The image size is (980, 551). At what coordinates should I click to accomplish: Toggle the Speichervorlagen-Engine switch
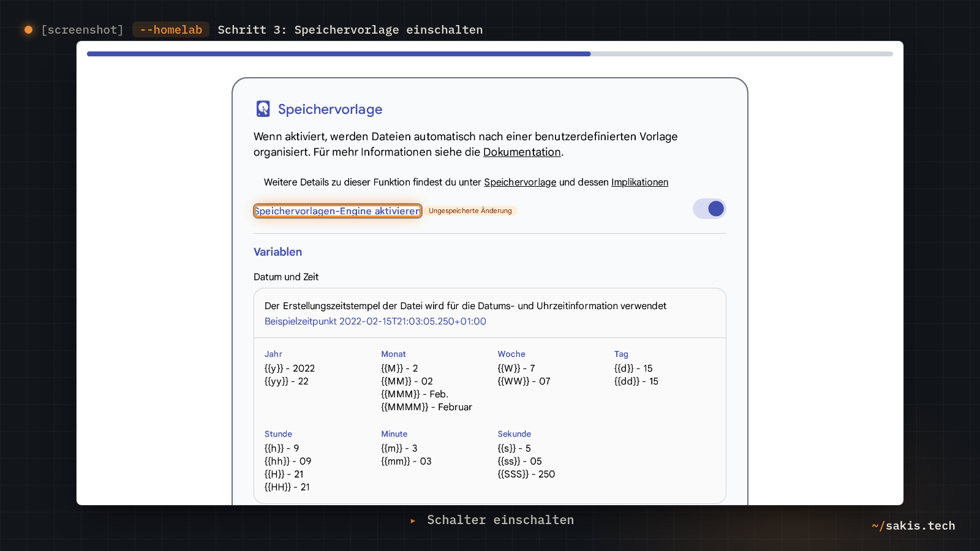click(709, 209)
